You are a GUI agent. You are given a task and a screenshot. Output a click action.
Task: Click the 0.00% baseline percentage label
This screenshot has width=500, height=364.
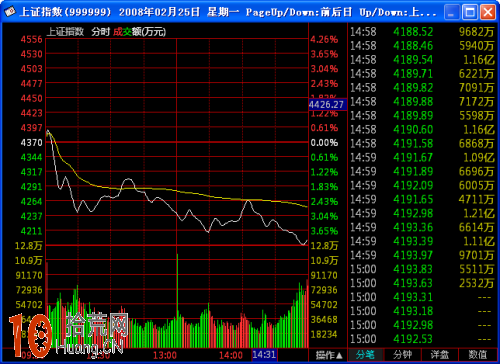click(x=324, y=143)
